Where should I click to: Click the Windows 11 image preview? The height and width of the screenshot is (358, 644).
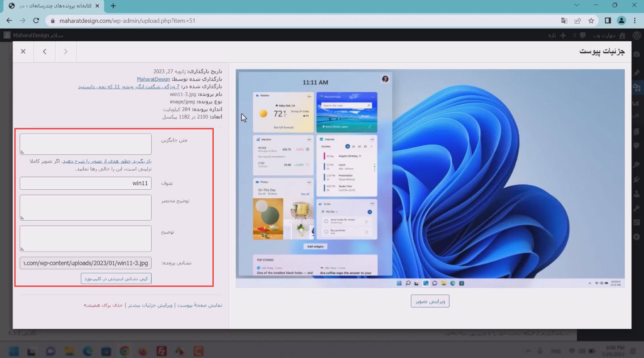click(x=430, y=179)
